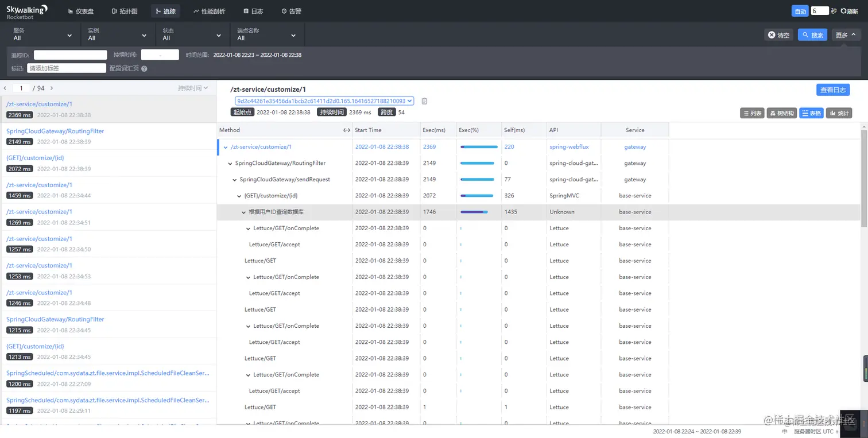Click the 搜索 search button
Image resolution: width=868 pixels, height=438 pixels.
tap(812, 35)
